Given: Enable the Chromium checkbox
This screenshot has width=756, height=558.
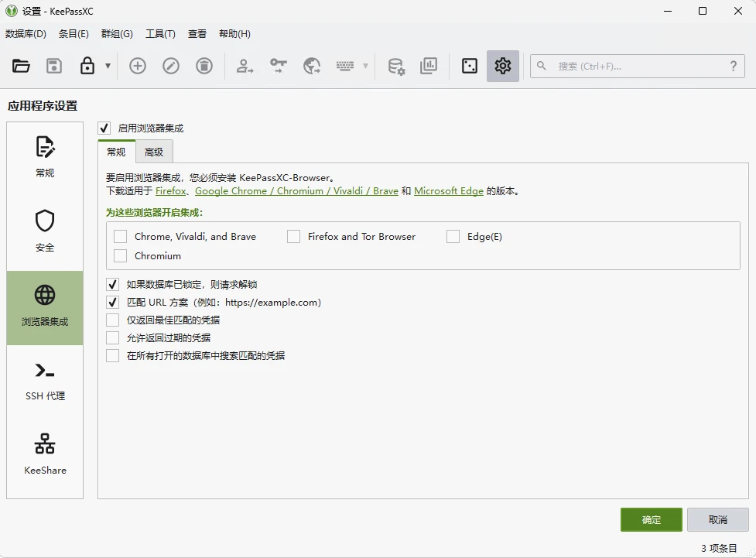Looking at the screenshot, I should tap(120, 255).
